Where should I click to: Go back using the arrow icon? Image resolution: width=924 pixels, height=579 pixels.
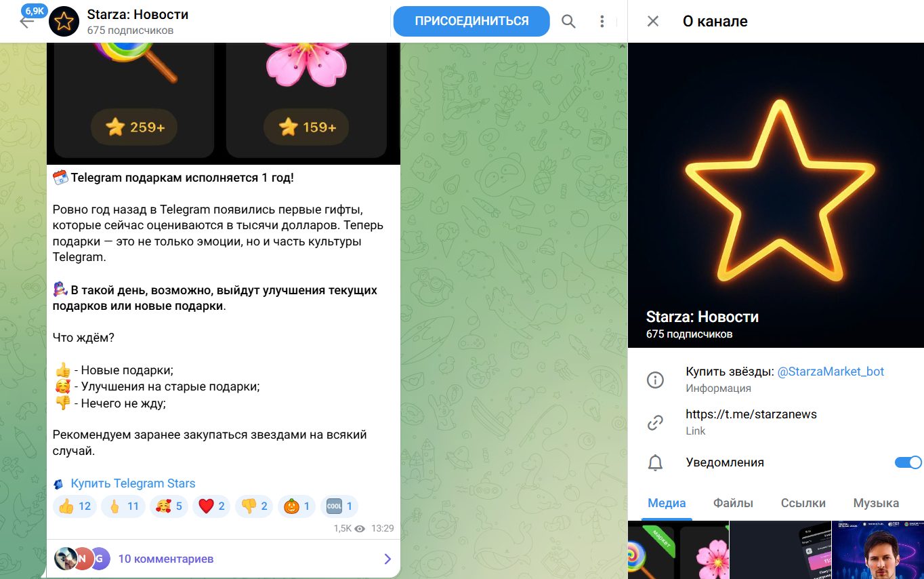pyautogui.click(x=26, y=22)
